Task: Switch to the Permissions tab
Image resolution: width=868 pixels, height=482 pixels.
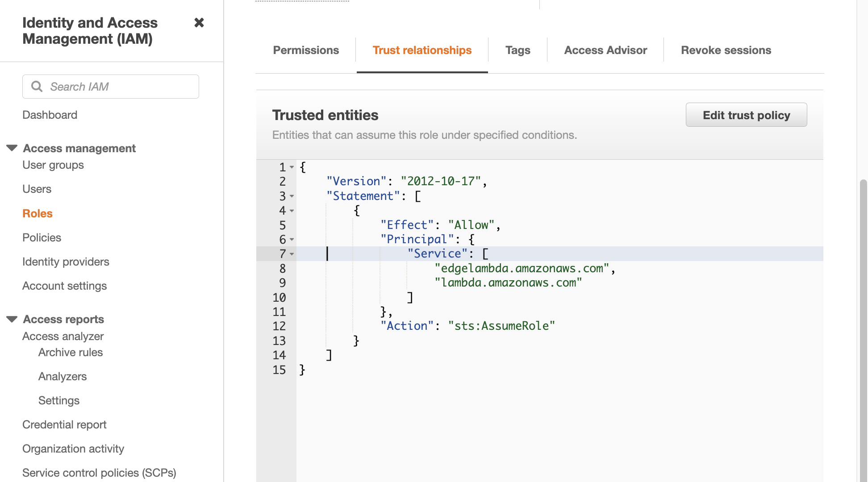Action: [x=306, y=50]
